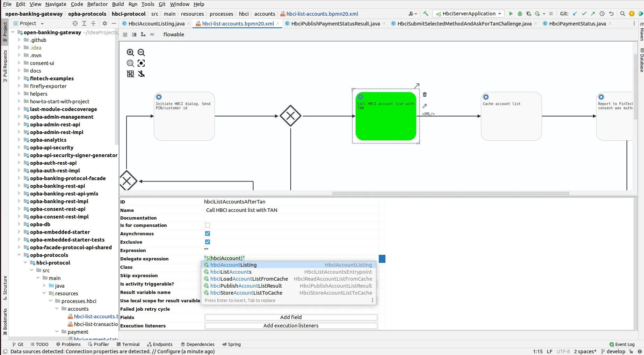Edit the Name field value
This screenshot has width=644, height=355.
point(291,210)
